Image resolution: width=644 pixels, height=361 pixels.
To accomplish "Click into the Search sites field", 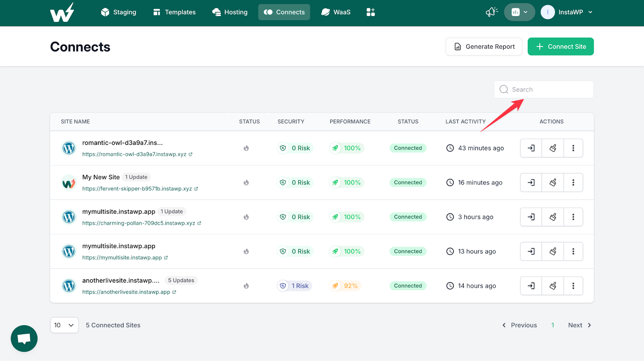I will tap(544, 89).
